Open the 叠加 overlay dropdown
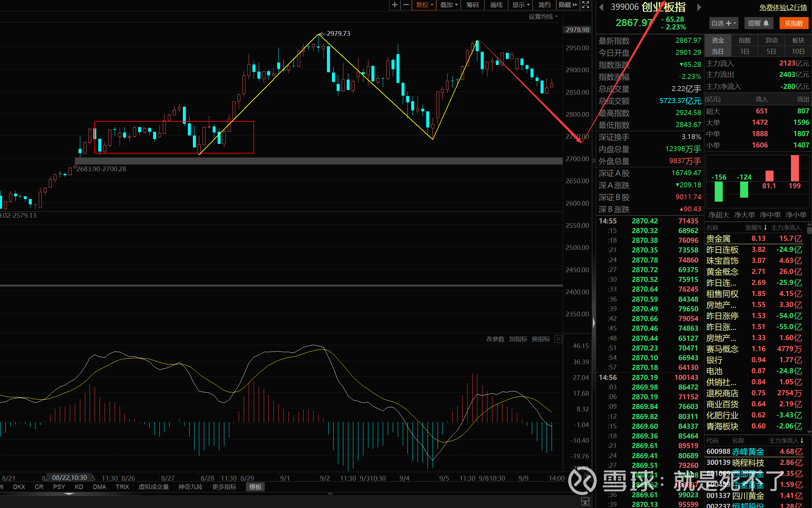The width and height of the screenshot is (812, 508). point(449,5)
